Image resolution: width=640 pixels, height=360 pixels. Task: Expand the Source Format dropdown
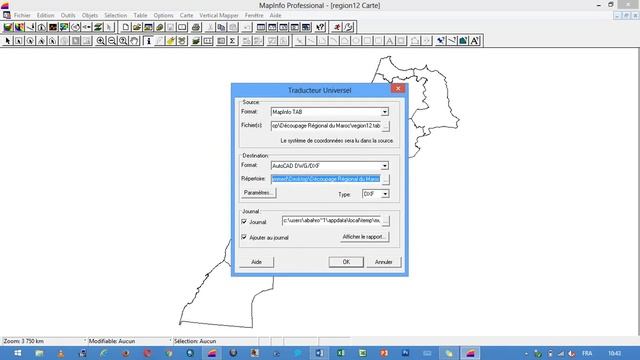pyautogui.click(x=384, y=112)
